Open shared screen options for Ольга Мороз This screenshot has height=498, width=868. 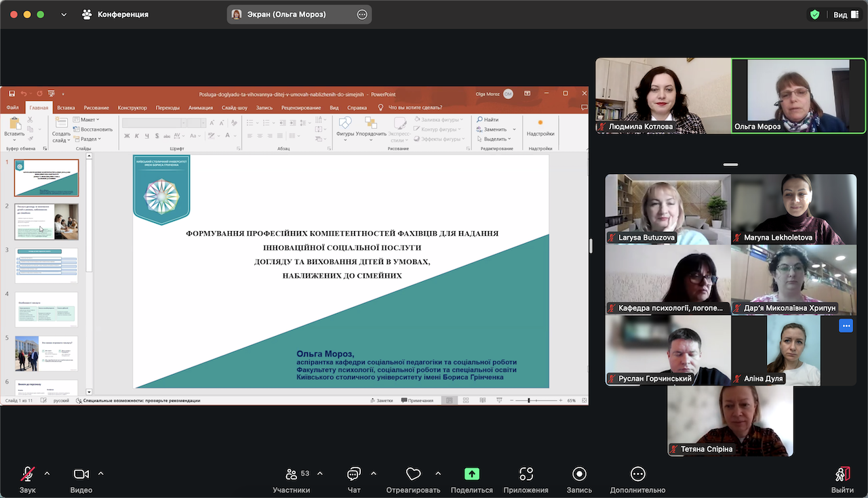[362, 14]
